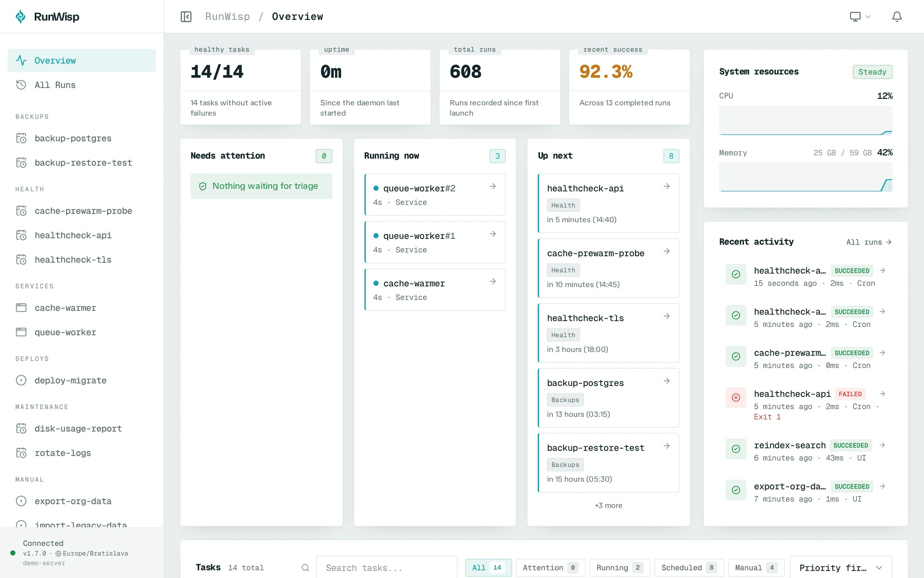Screen dimensions: 924x578
Task: Filter tasks by Manual
Action: (756, 568)
